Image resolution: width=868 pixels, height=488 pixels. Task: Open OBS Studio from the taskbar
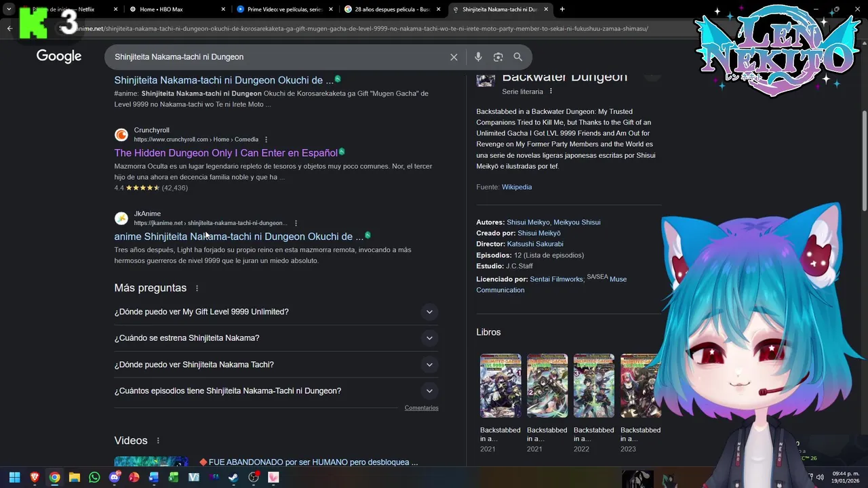(x=254, y=477)
